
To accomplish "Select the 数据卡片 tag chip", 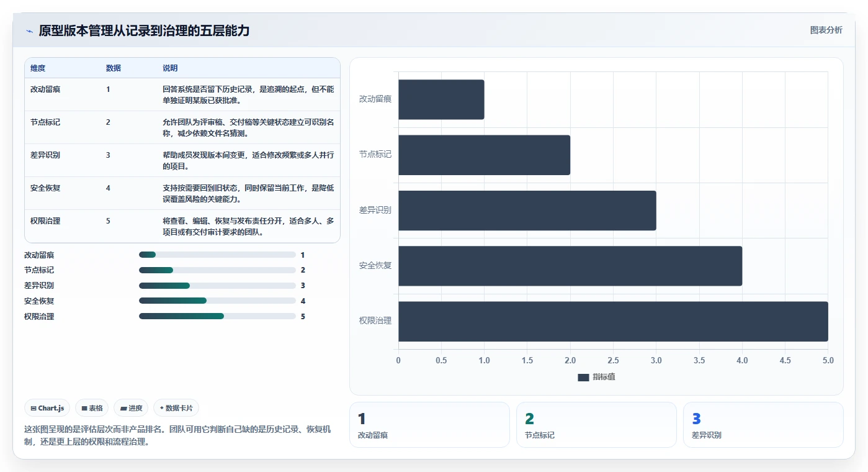I will 176,408.
